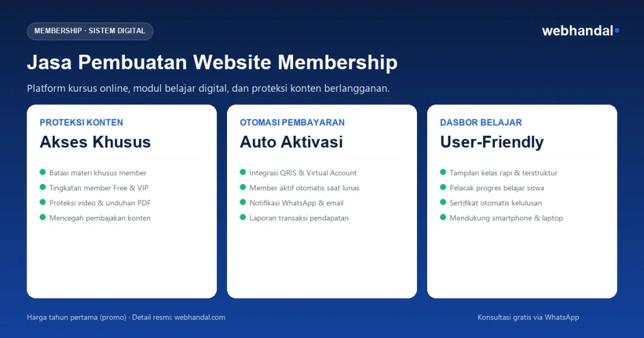This screenshot has width=644, height=338.
Task: Click text Mendukung smartphone & laptop
Action: click(506, 218)
